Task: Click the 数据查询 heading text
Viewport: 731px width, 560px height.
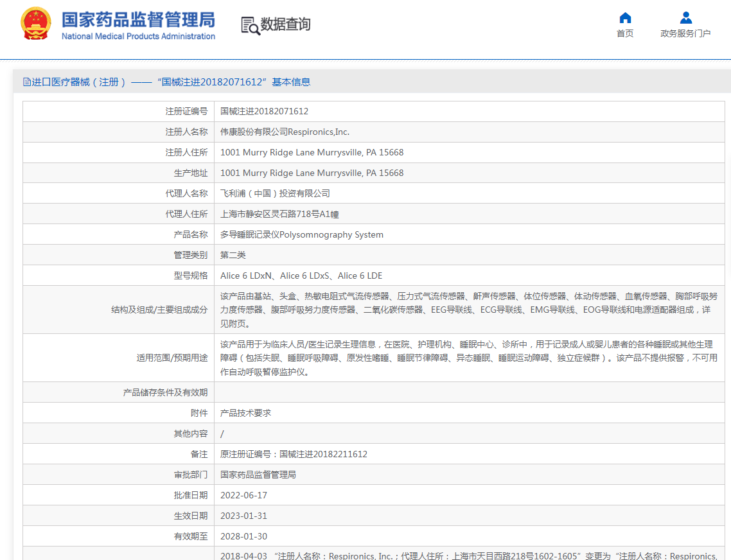Action: point(285,24)
